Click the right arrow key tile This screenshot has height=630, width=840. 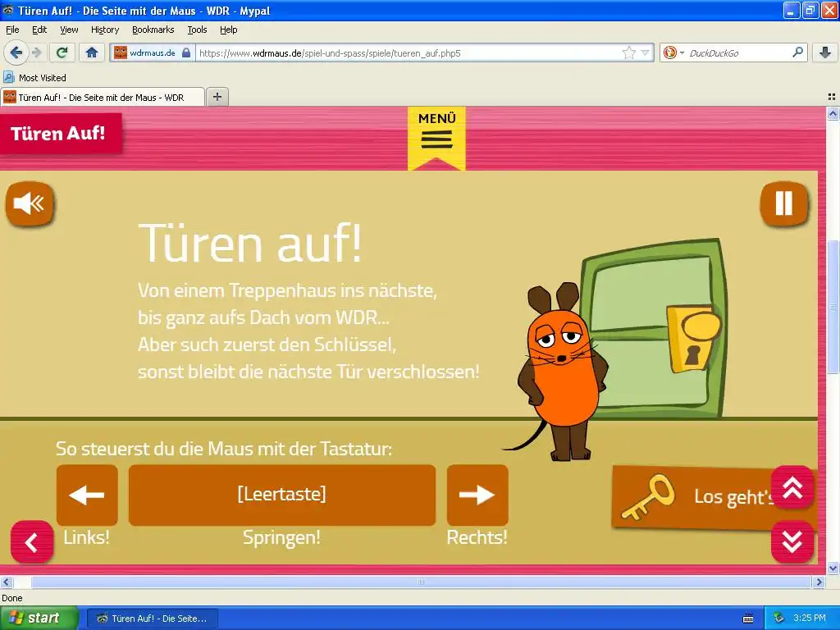[477, 495]
